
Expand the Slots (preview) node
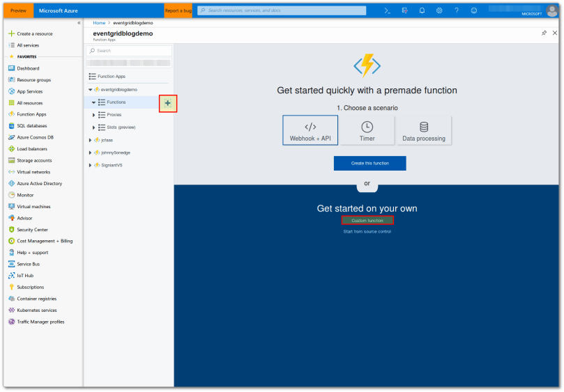(94, 127)
